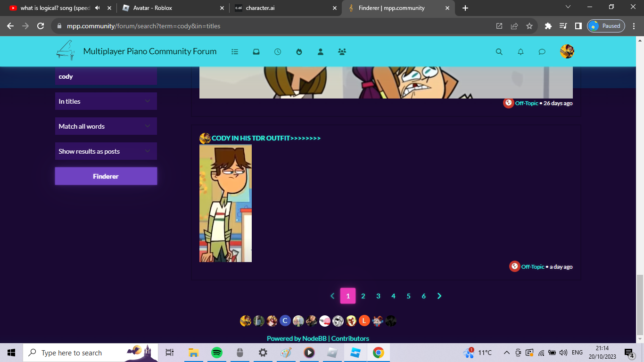This screenshot has height=362, width=644.
Task: Bookmark this page with the star icon
Action: click(x=529, y=26)
